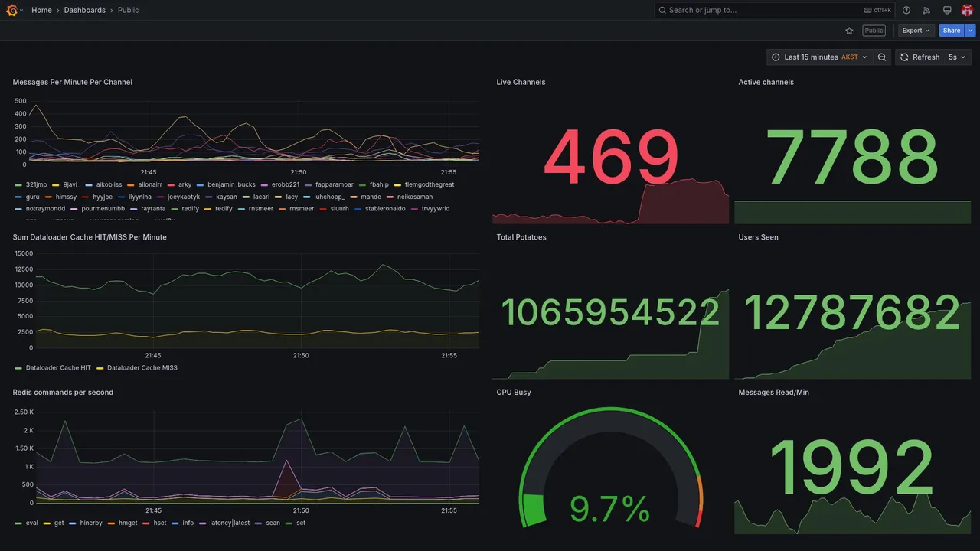Expand the 5s refresh interval dropdown
Image resolution: width=980 pixels, height=551 pixels.
click(957, 57)
